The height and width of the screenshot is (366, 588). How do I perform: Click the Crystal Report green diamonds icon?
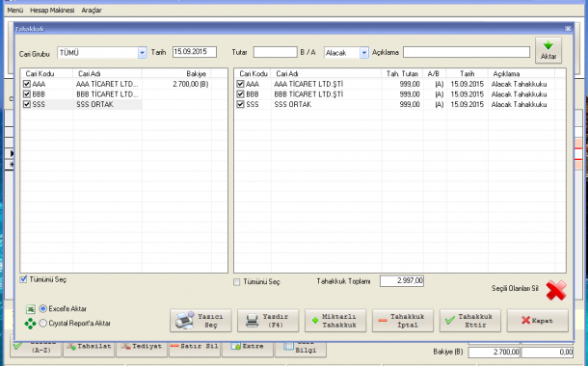30,324
